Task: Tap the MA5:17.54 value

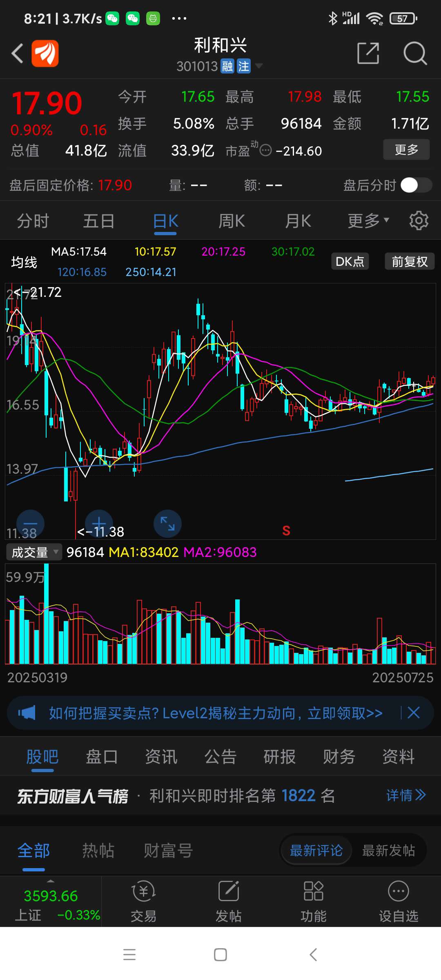Action: [x=79, y=252]
